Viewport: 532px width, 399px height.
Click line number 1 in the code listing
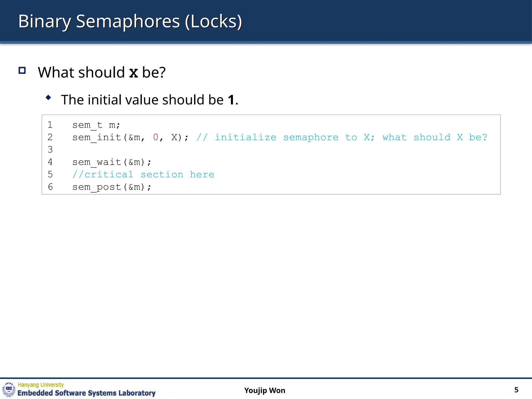[50, 125]
